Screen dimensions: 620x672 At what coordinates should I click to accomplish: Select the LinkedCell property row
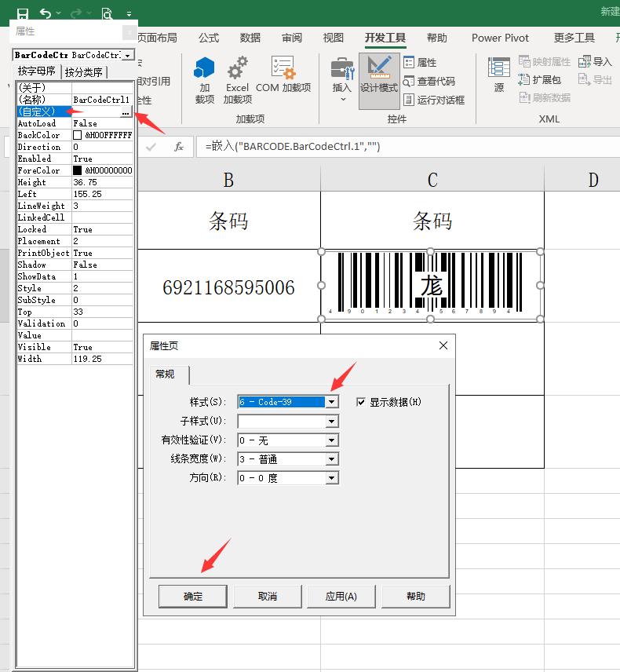pyautogui.click(x=75, y=217)
